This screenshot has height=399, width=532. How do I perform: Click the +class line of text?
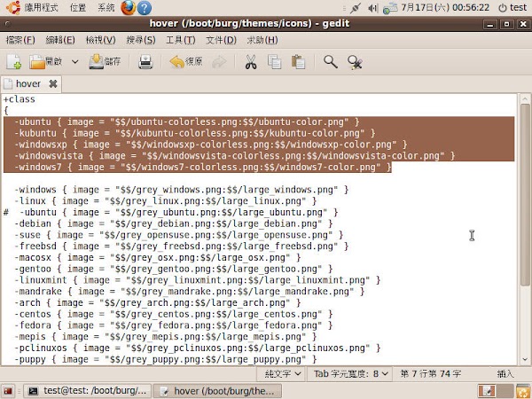pyautogui.click(x=19, y=99)
